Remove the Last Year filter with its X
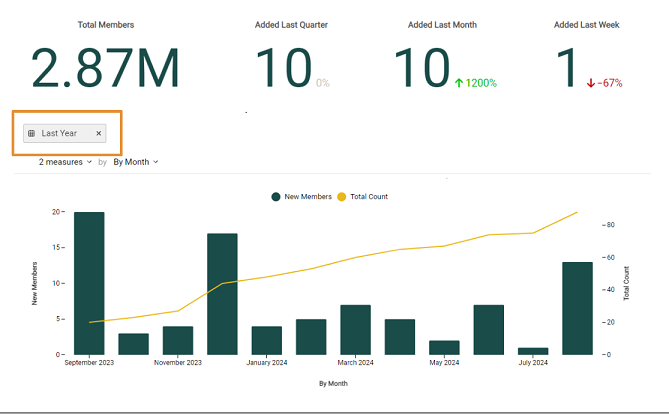This screenshot has height=414, width=669. click(98, 133)
